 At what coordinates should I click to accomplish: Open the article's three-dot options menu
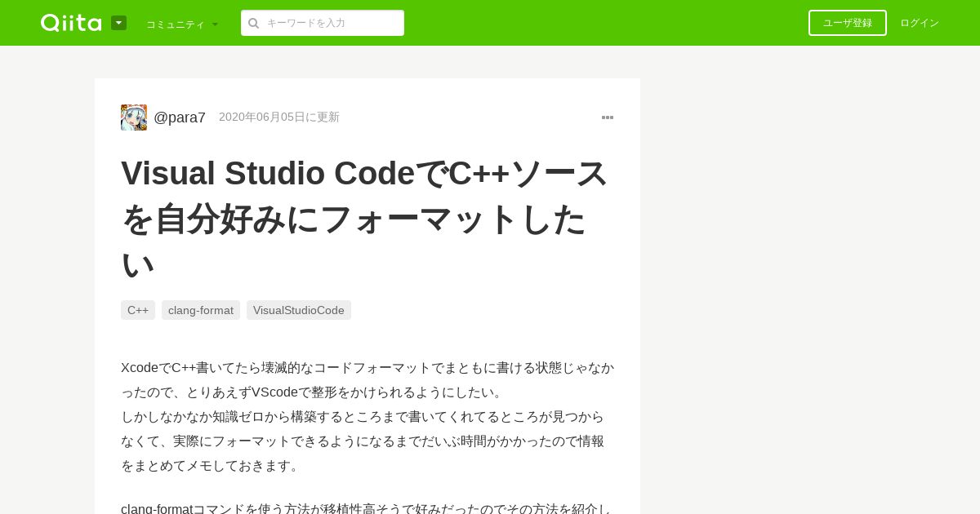click(x=608, y=117)
